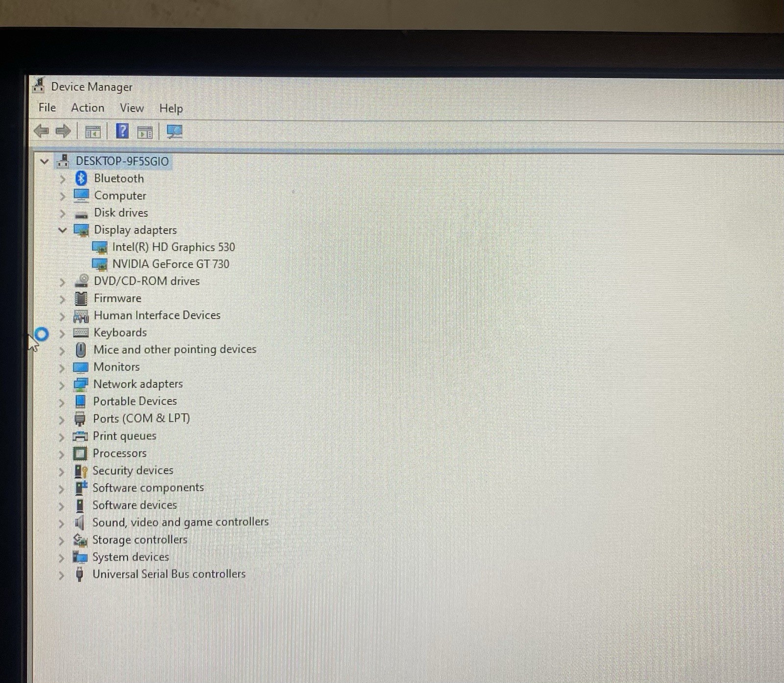Select the System devices label

point(130,557)
